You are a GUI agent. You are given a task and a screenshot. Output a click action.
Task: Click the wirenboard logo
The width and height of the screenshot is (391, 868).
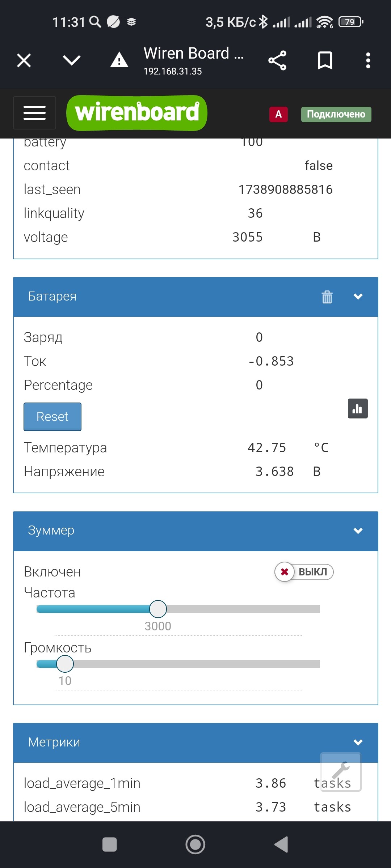click(137, 113)
